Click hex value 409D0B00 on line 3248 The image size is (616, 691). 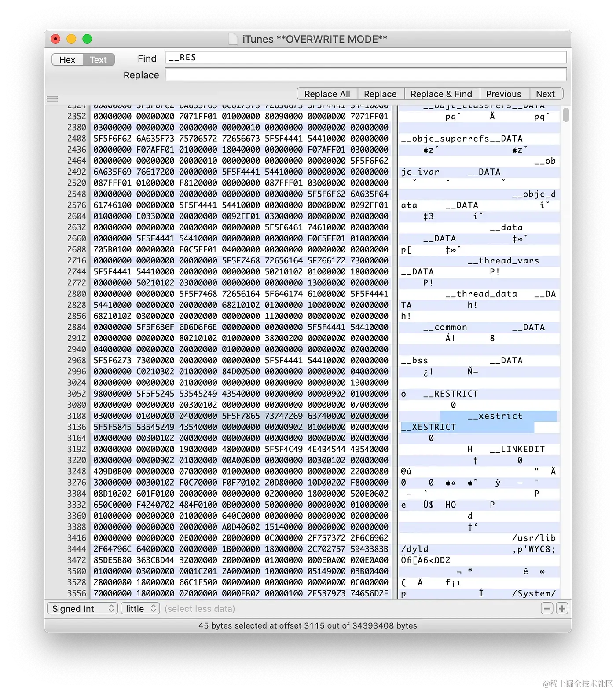click(x=113, y=471)
